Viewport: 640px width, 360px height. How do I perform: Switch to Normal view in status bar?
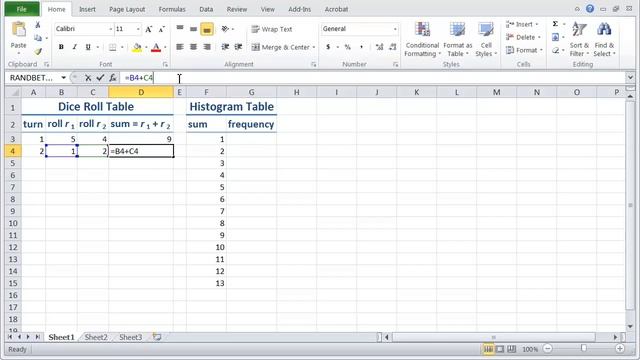488,349
